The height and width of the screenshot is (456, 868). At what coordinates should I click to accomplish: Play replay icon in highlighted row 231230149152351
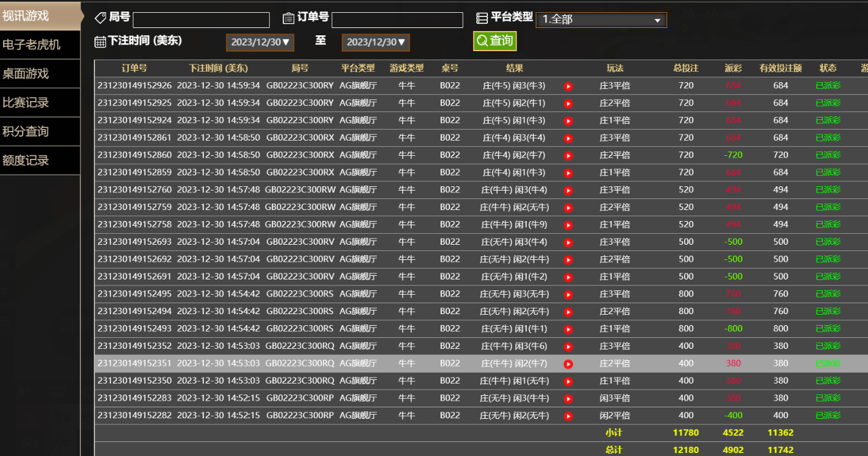pyautogui.click(x=568, y=364)
